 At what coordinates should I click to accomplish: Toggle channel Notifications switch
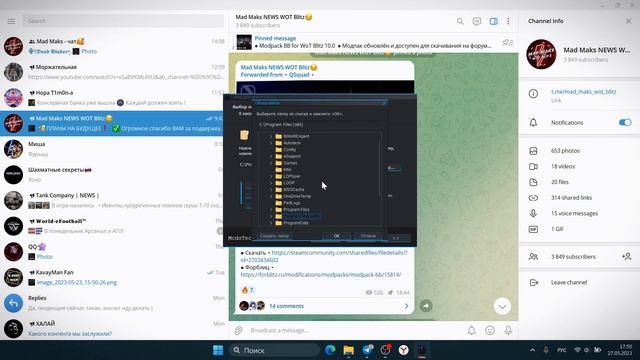[625, 122]
